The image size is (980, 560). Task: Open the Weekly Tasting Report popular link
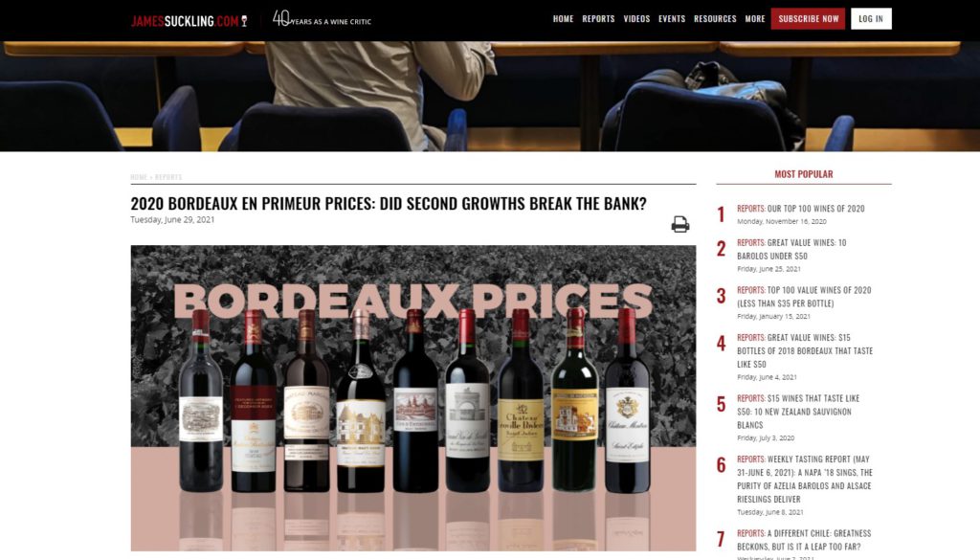tap(805, 479)
